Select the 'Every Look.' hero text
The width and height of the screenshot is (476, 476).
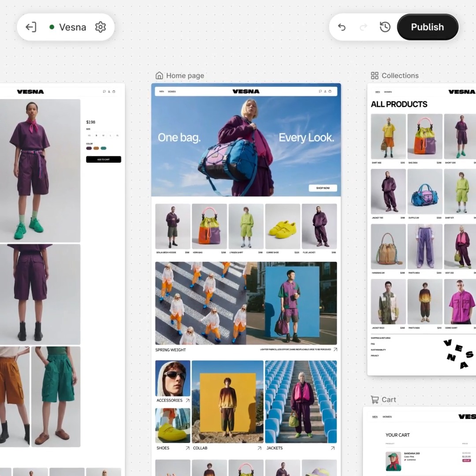[306, 138]
